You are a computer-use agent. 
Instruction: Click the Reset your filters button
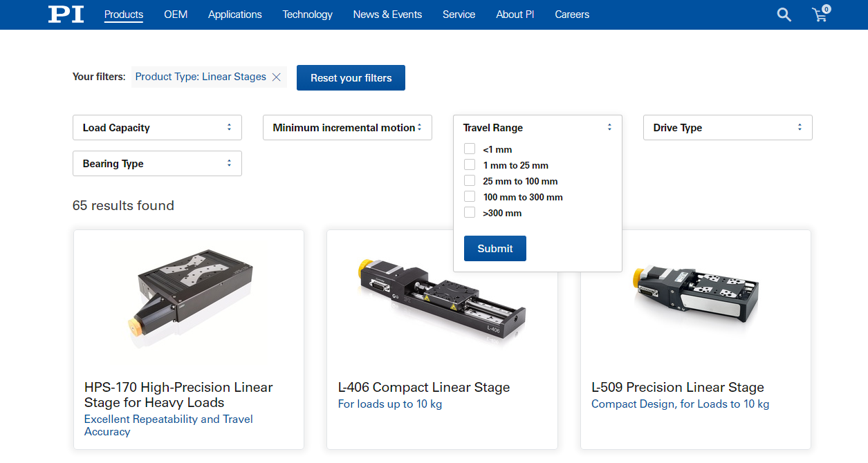pos(351,77)
